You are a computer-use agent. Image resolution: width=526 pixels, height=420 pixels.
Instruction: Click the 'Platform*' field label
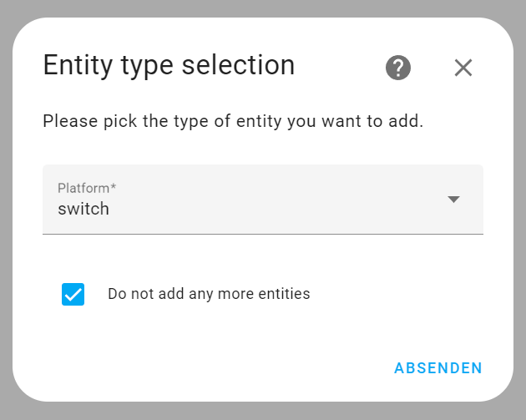click(87, 188)
